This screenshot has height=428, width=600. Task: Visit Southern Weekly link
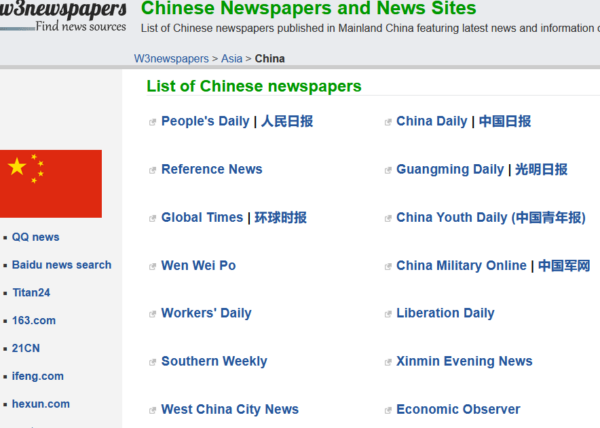point(214,361)
